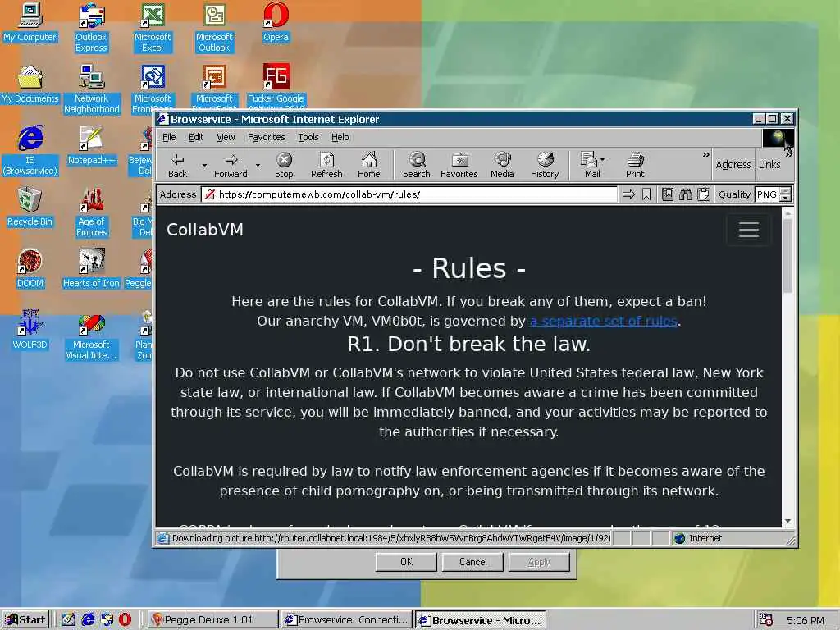Open the Mail toolbar button
840x630 pixels.
pyautogui.click(x=589, y=165)
